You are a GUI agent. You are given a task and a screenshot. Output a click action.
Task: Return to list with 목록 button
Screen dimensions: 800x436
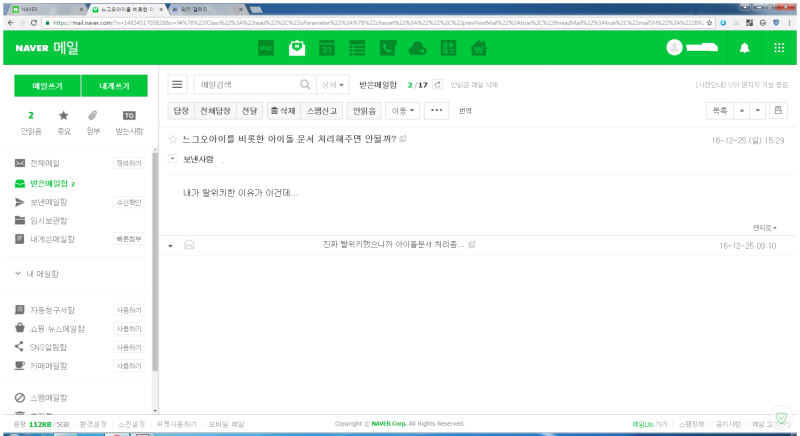point(720,111)
